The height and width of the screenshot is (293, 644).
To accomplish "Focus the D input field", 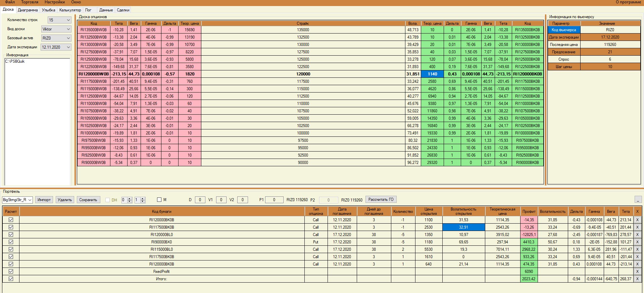I will pyautogui.click(x=200, y=200).
